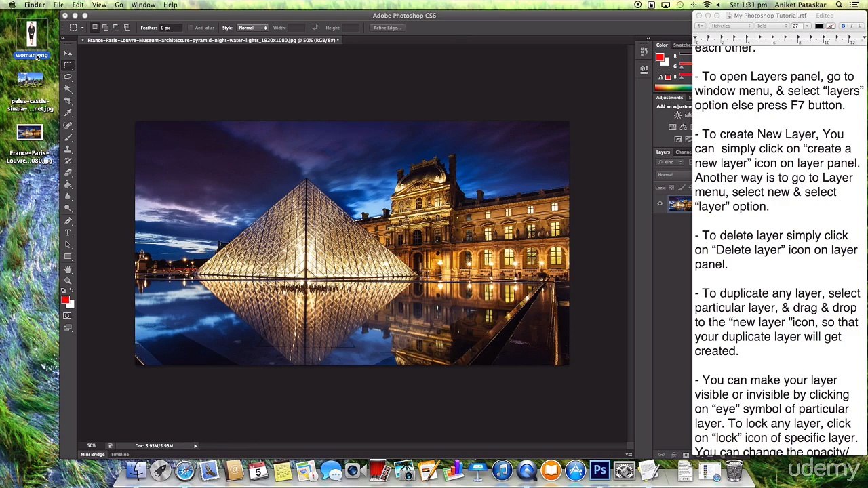
Task: Change the screen mode
Action: [67, 328]
